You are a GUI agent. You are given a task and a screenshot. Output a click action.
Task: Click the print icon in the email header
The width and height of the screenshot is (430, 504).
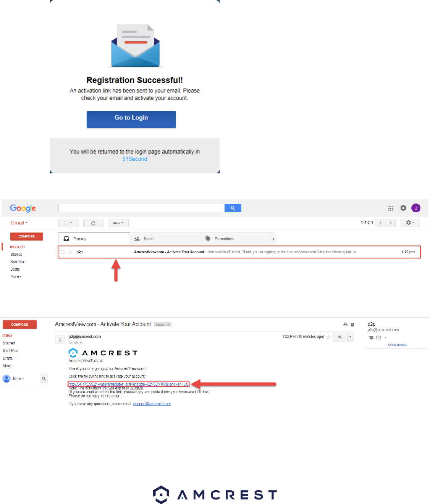345,325
